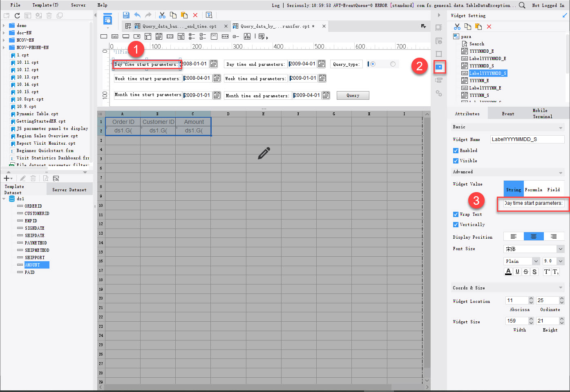Open the Template menu
The image size is (570, 392).
tap(45, 5)
